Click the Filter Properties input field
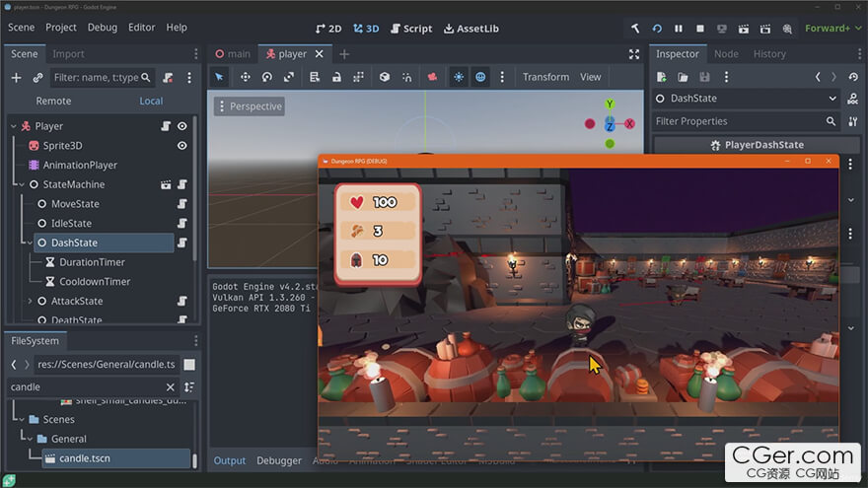 (x=745, y=121)
